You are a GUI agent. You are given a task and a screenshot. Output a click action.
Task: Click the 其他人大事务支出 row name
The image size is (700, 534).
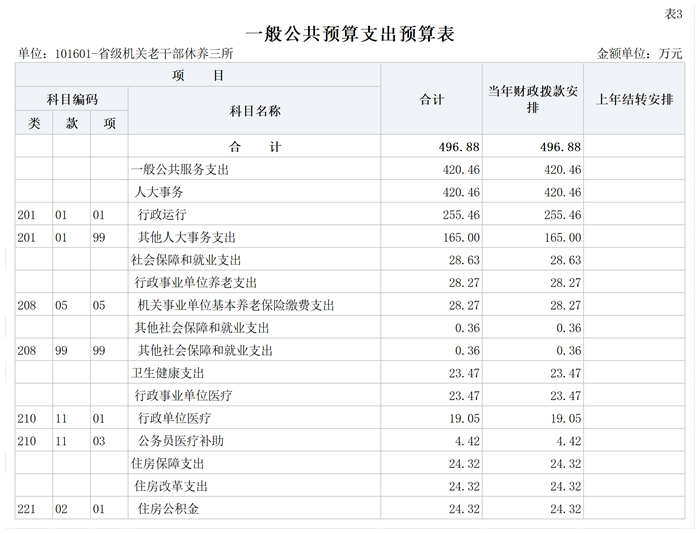tap(186, 237)
